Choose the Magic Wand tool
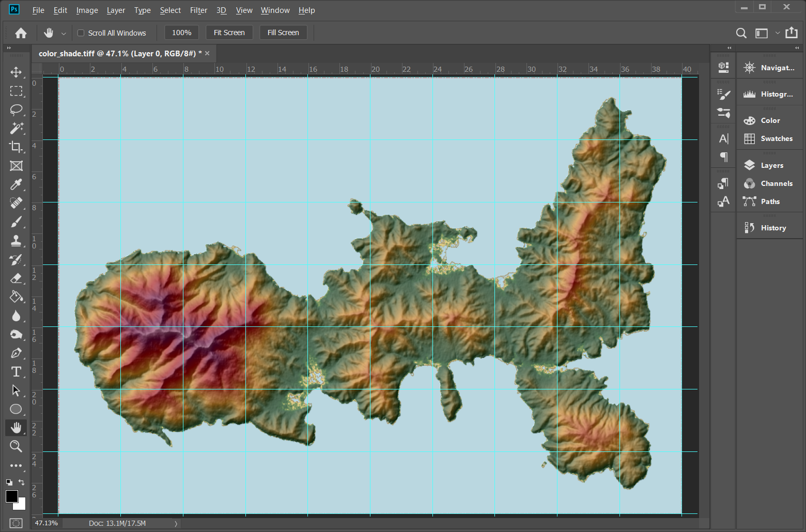 click(x=16, y=128)
